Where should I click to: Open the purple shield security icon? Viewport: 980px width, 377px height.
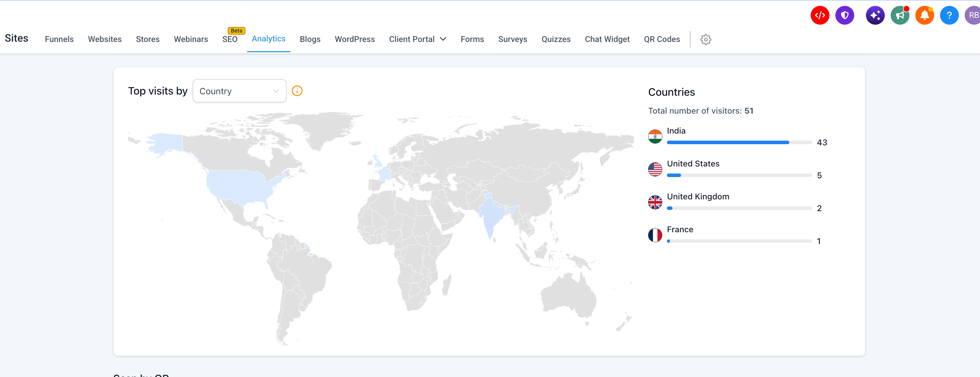844,16
